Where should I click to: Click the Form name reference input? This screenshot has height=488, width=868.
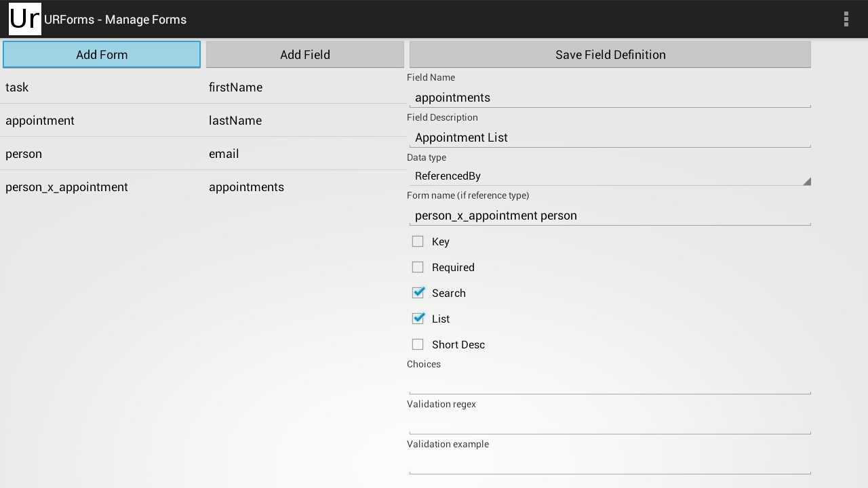point(610,216)
